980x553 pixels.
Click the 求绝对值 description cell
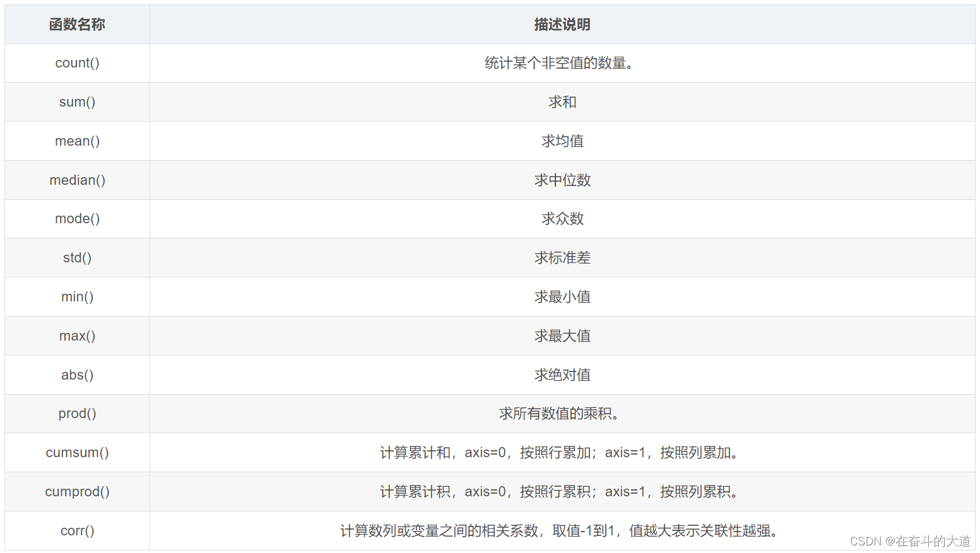click(x=562, y=375)
